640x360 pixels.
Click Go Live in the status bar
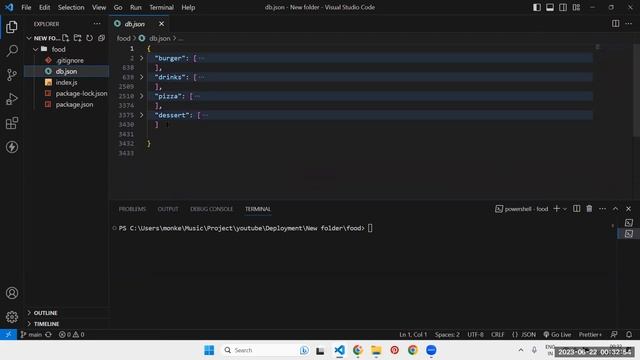[x=557, y=334]
